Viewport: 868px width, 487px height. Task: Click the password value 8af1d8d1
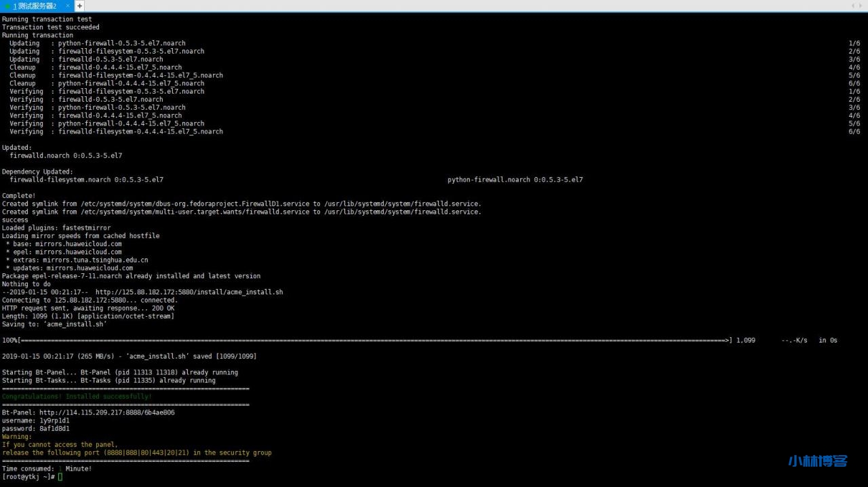[54, 429]
